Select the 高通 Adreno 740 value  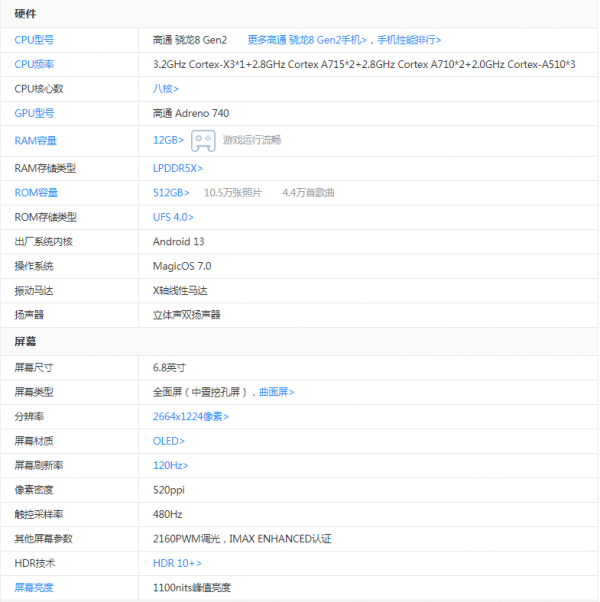(x=191, y=113)
